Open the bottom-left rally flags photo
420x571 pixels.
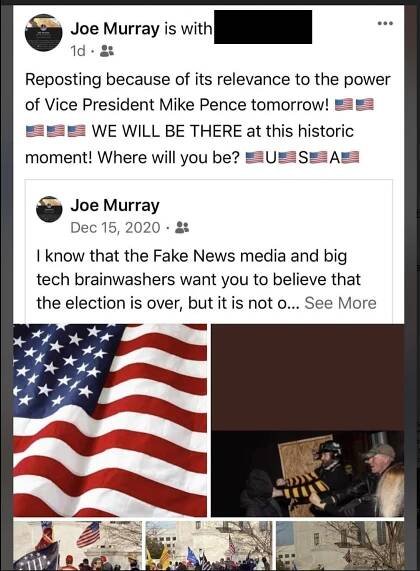coord(78,546)
